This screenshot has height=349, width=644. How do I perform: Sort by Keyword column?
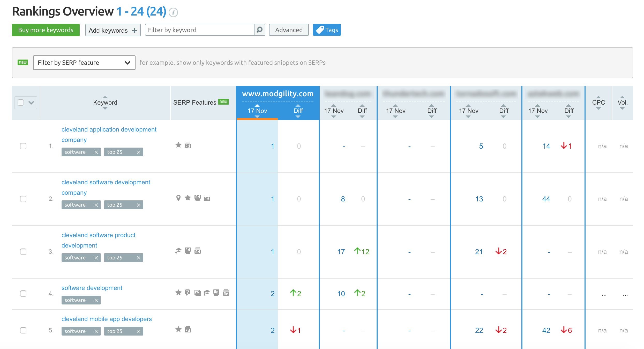[105, 103]
